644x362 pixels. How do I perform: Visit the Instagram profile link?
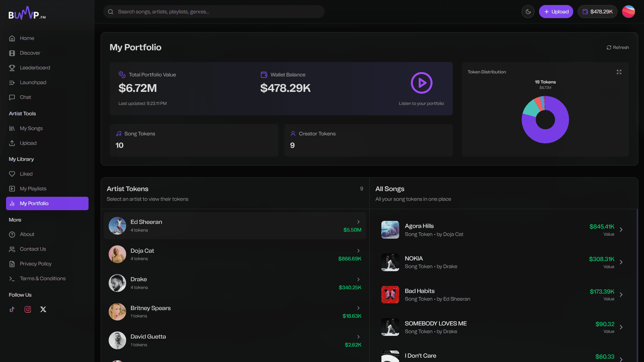28,309
